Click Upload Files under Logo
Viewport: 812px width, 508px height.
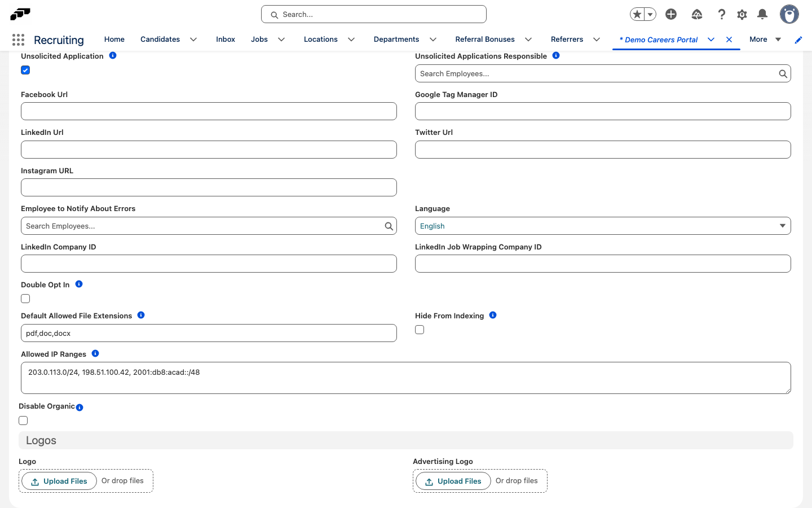point(59,481)
